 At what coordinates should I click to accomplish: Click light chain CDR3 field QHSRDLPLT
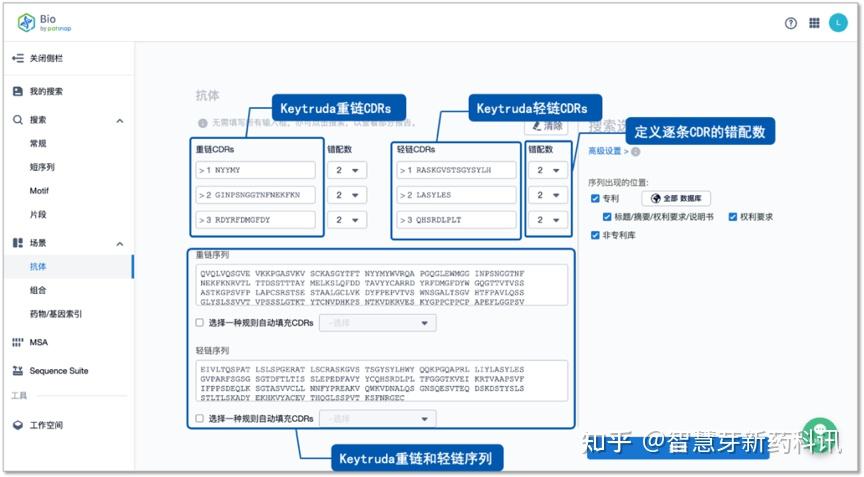pos(457,220)
